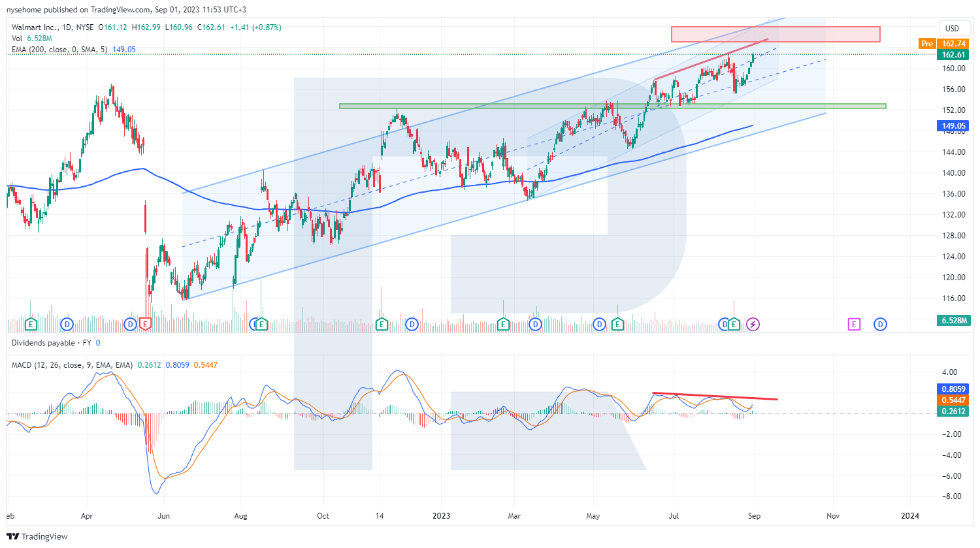
Task: Click the red earnings marker in May 2022
Action: [145, 324]
